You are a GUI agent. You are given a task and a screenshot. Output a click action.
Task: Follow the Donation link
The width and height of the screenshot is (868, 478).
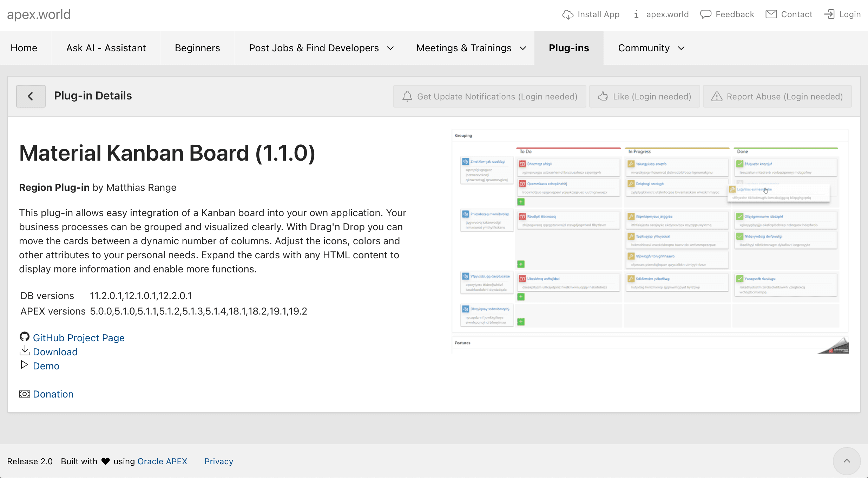coord(53,394)
